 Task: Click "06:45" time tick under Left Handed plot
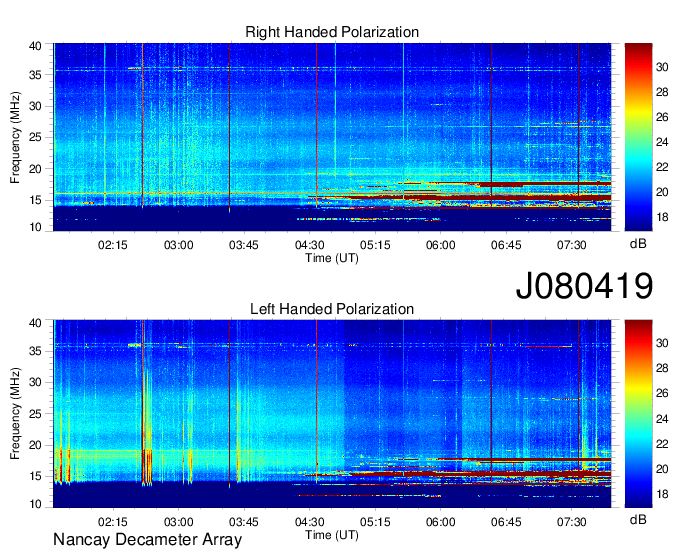point(506,522)
